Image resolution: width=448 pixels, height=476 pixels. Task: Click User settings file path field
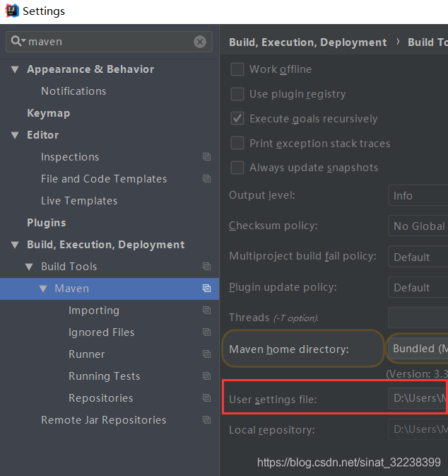click(418, 398)
